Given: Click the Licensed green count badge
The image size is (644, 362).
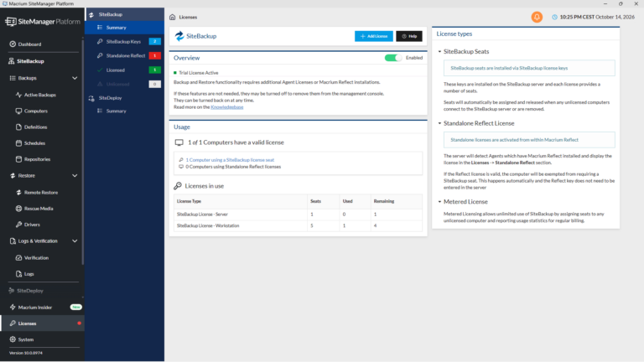Looking at the screenshot, I should (155, 70).
